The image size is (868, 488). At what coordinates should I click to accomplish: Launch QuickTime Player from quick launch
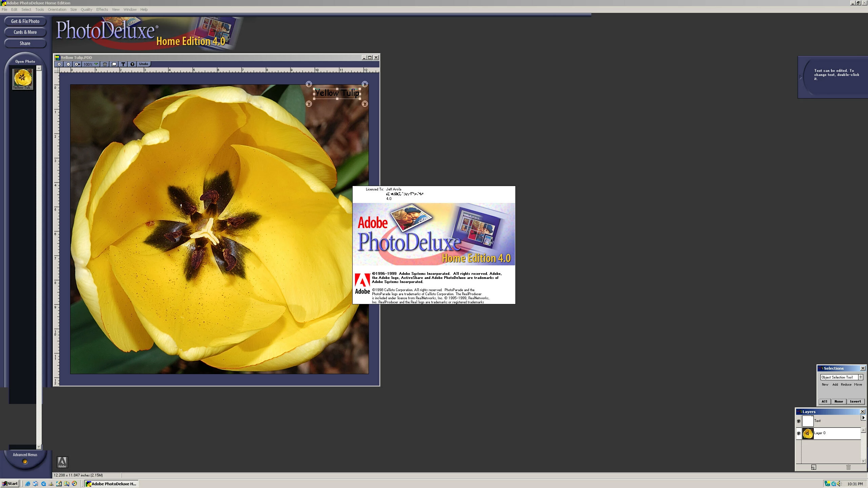click(x=43, y=484)
